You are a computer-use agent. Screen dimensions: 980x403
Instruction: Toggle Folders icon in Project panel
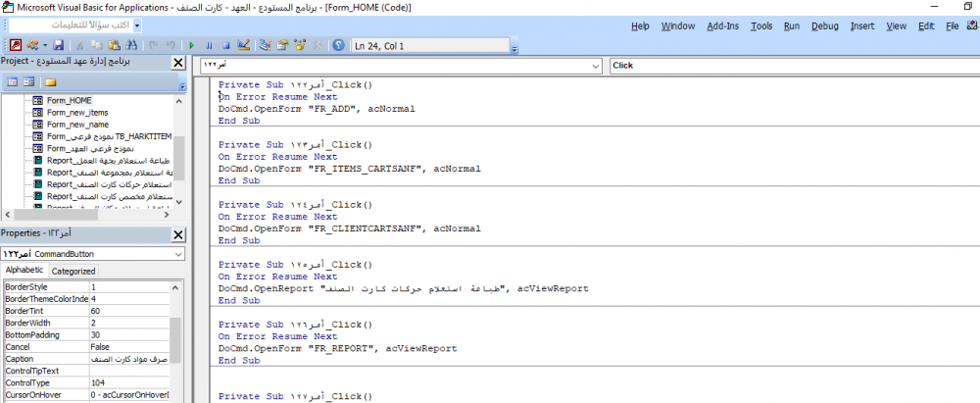coord(51,82)
